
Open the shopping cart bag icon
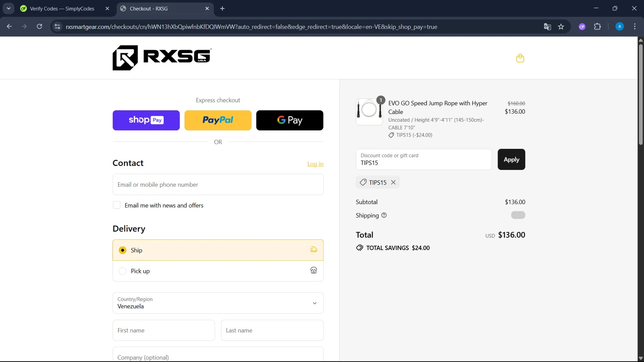click(520, 58)
